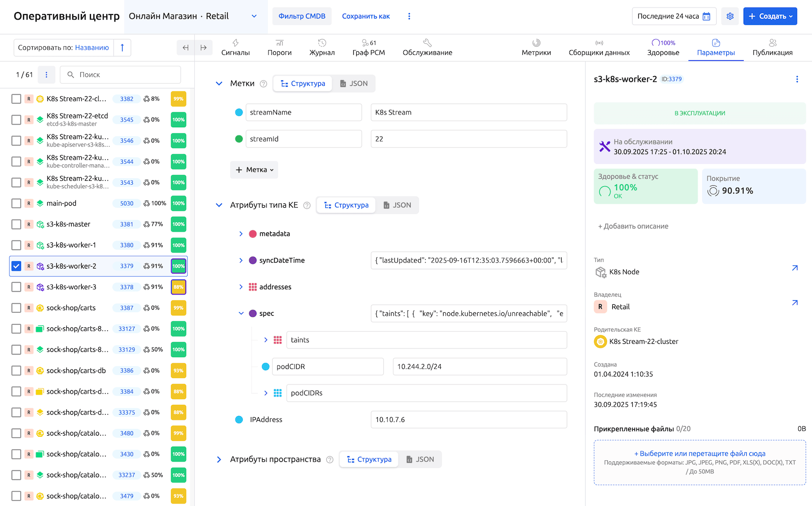Expand the metadata attribute
812x506 pixels.
click(241, 234)
